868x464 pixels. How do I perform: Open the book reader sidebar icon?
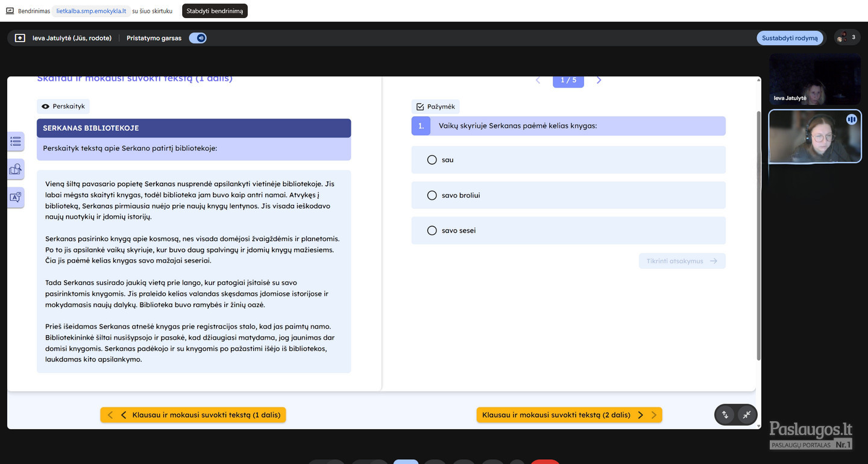click(x=16, y=169)
